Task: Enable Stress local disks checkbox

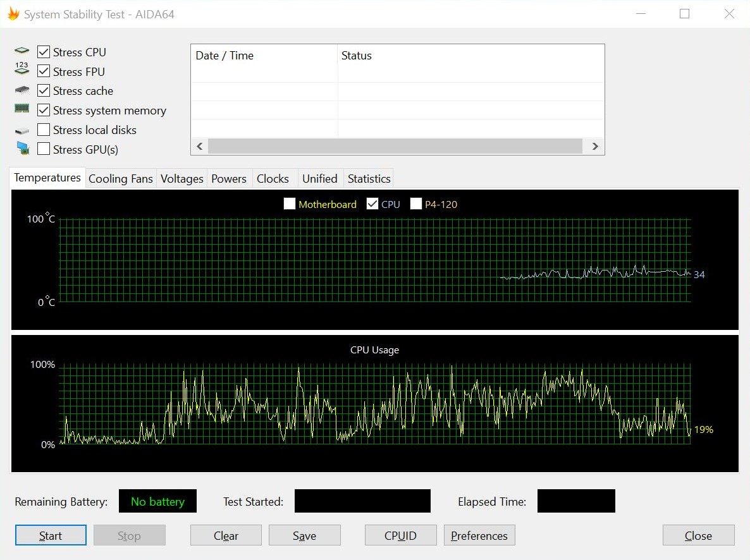Action: [44, 130]
